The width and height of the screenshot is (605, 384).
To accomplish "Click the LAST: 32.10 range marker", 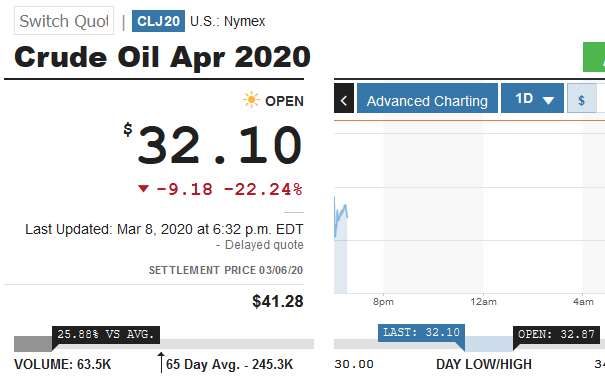I will tap(421, 333).
